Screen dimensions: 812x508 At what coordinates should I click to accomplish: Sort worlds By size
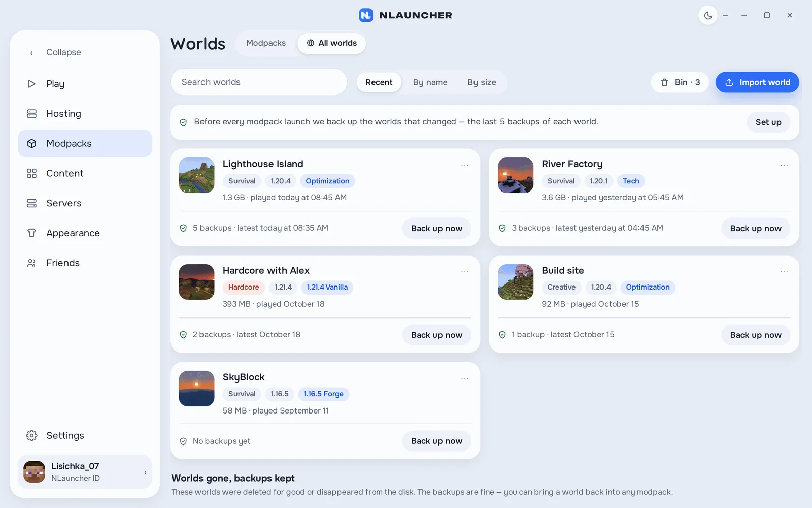point(482,82)
